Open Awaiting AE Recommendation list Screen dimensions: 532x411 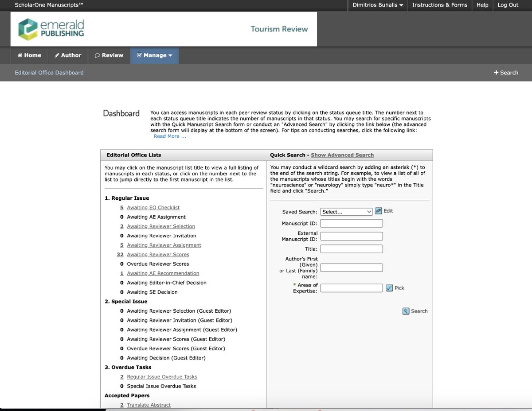coord(163,274)
